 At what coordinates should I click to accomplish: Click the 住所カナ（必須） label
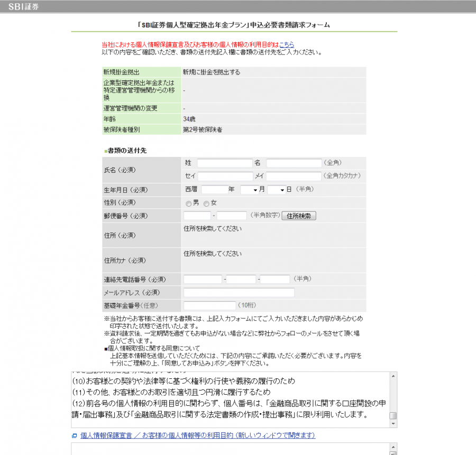[x=125, y=260]
